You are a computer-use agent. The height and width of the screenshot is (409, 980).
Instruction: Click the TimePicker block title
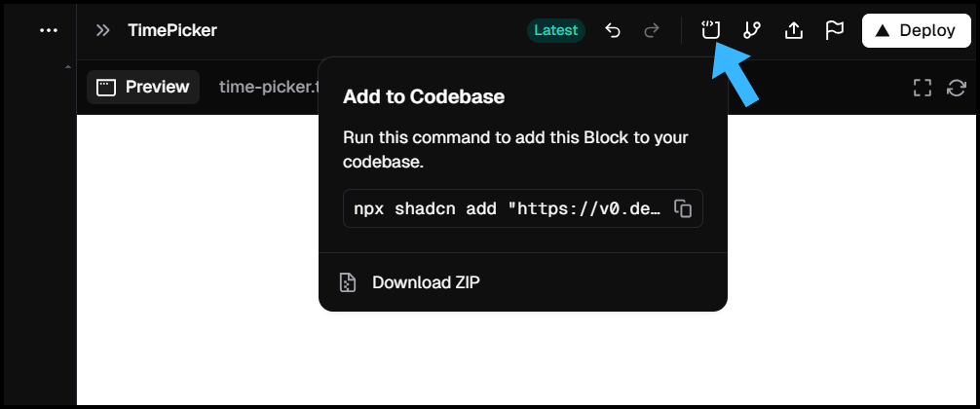click(172, 30)
